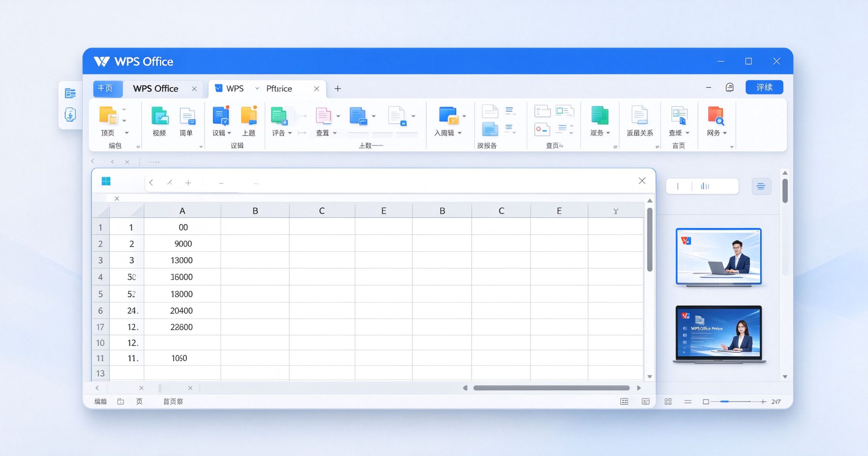This screenshot has width=868, height=456.
Task: Click cell containing 9000
Action: [182, 244]
